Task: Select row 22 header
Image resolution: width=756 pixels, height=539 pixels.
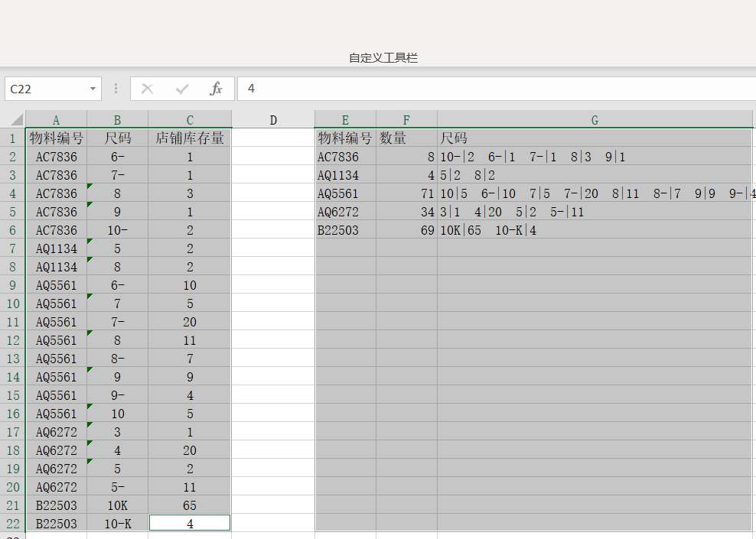Action: [12, 524]
